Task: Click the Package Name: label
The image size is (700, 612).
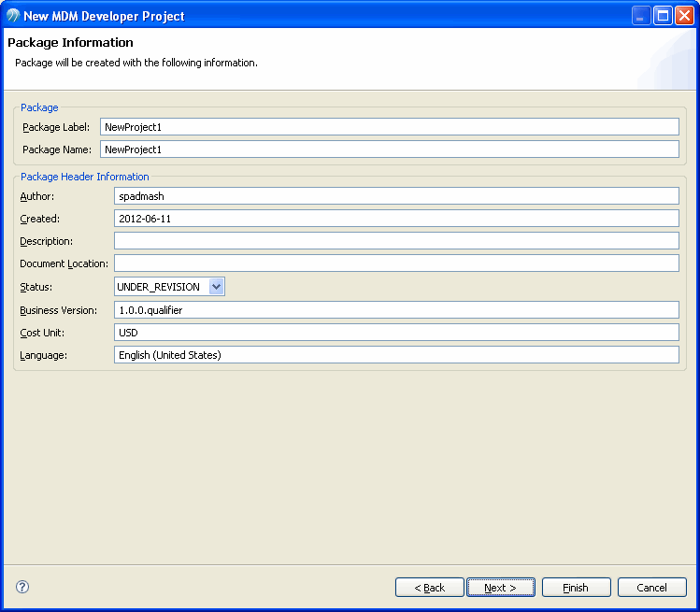Action: [x=57, y=149]
